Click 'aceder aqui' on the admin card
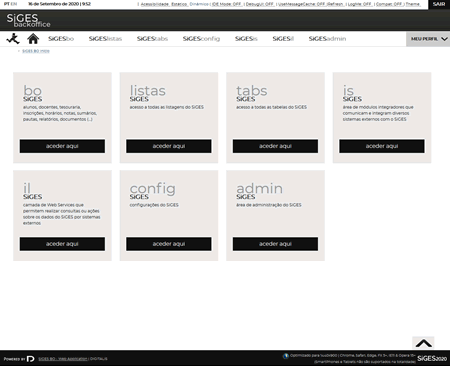Screen dimensions: 450x366 275,244
